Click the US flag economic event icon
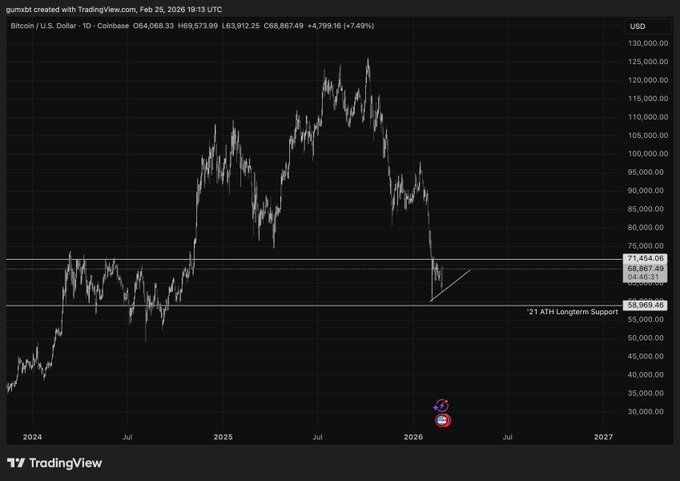The height and width of the screenshot is (481, 680). tap(442, 420)
